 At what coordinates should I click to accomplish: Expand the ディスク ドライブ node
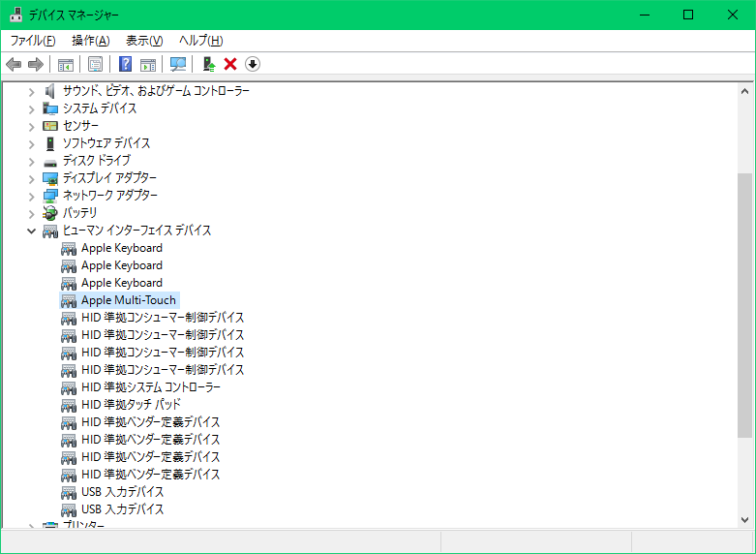(x=31, y=161)
